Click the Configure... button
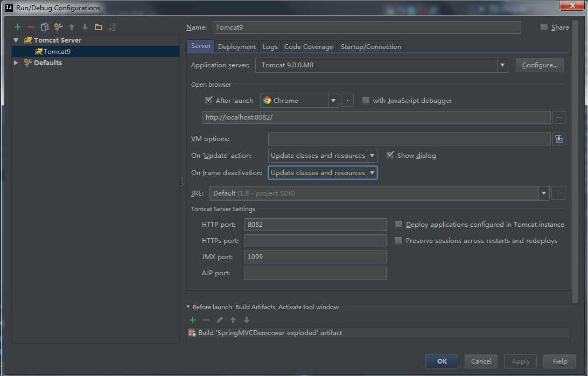This screenshot has width=588, height=376. pyautogui.click(x=540, y=65)
